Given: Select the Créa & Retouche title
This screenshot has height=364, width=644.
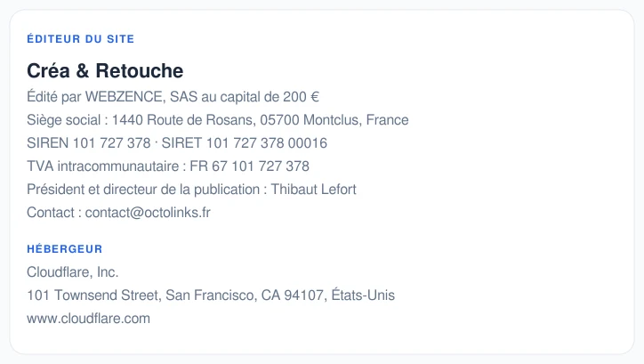Looking at the screenshot, I should (x=105, y=70).
